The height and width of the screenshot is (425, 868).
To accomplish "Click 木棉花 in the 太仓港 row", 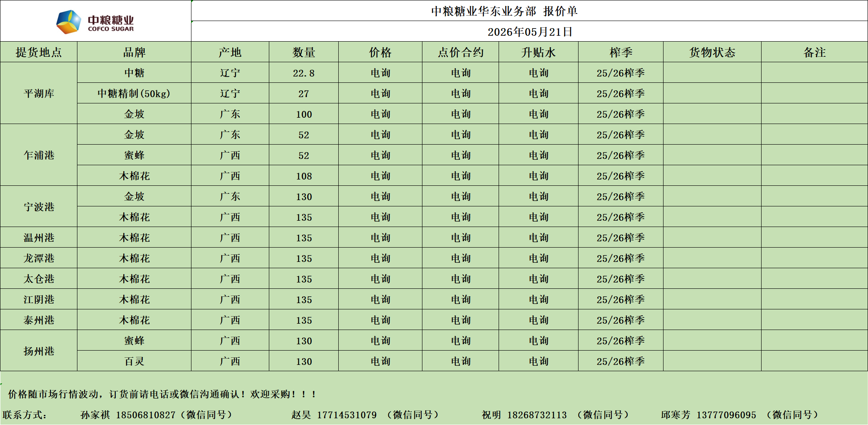I will coord(134,279).
